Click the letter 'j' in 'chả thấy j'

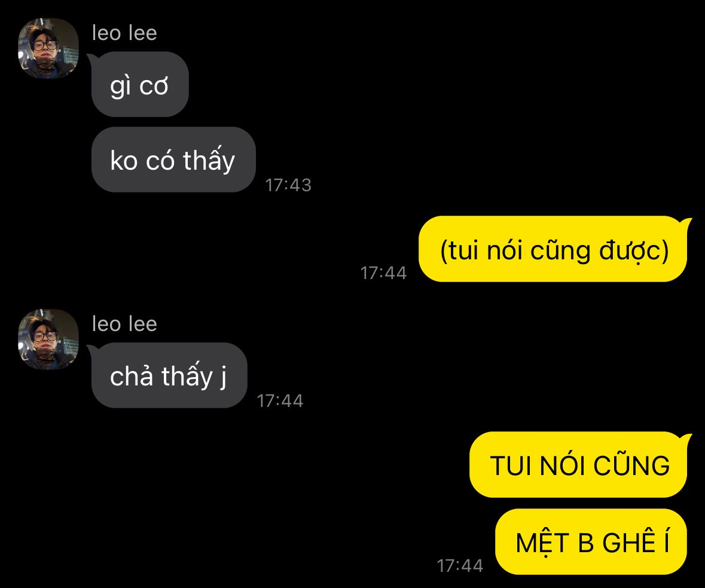coord(224,377)
